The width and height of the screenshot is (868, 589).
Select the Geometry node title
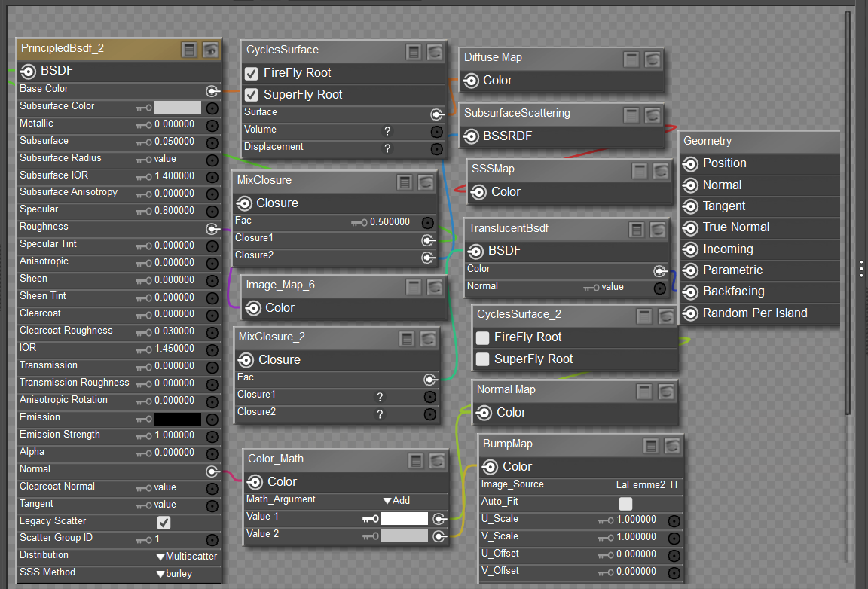pyautogui.click(x=708, y=141)
